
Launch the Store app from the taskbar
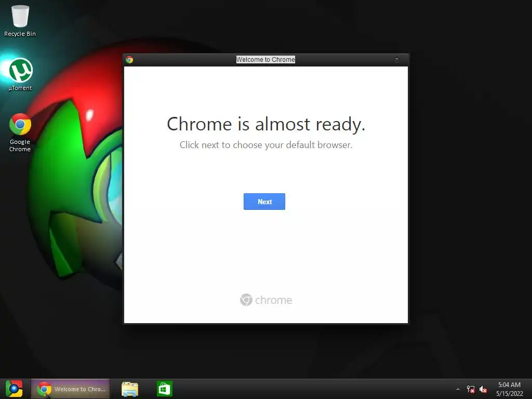click(x=165, y=389)
